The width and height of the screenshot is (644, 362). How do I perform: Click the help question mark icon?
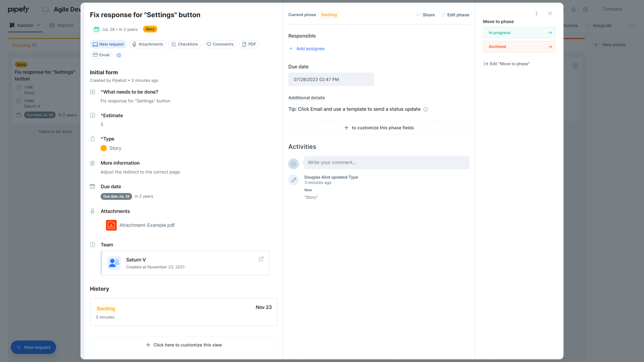tap(586, 9)
